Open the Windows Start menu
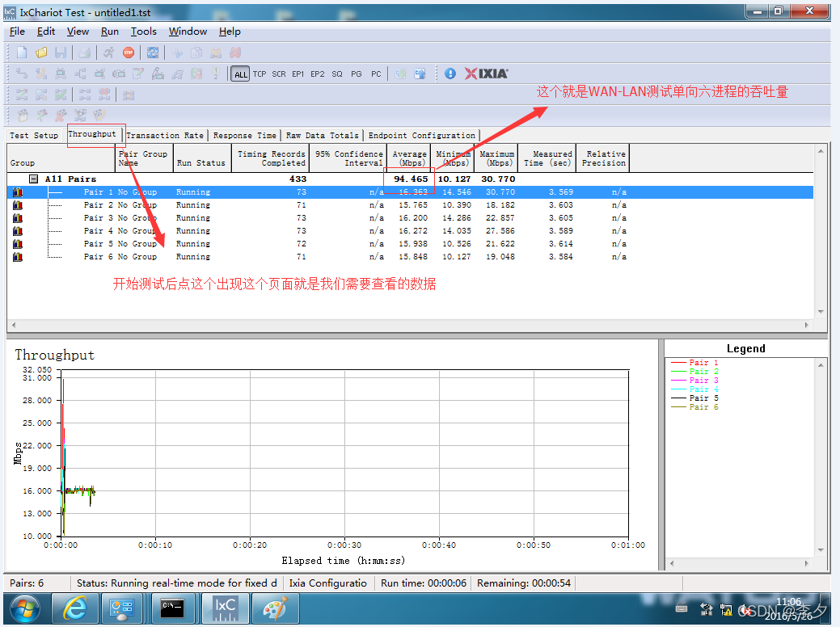 tap(24, 609)
